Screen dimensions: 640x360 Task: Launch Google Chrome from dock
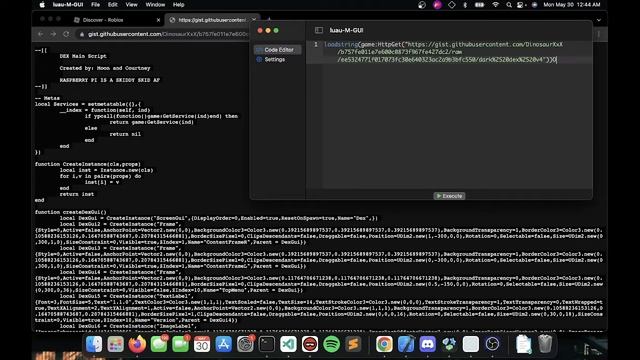point(384,344)
